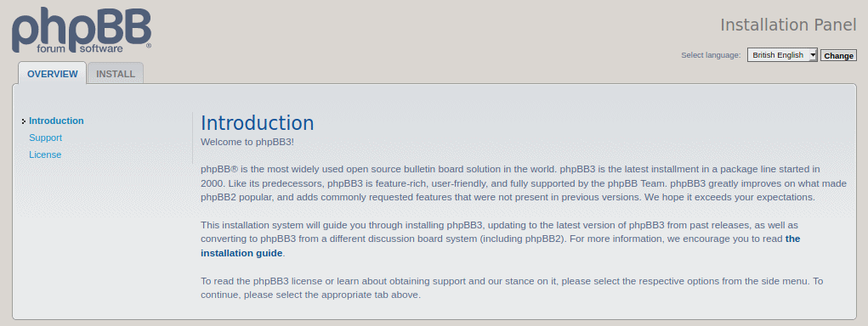Screen dimensions: 868x326
Task: Click the 'Installation Panel' title text
Action: coord(788,25)
